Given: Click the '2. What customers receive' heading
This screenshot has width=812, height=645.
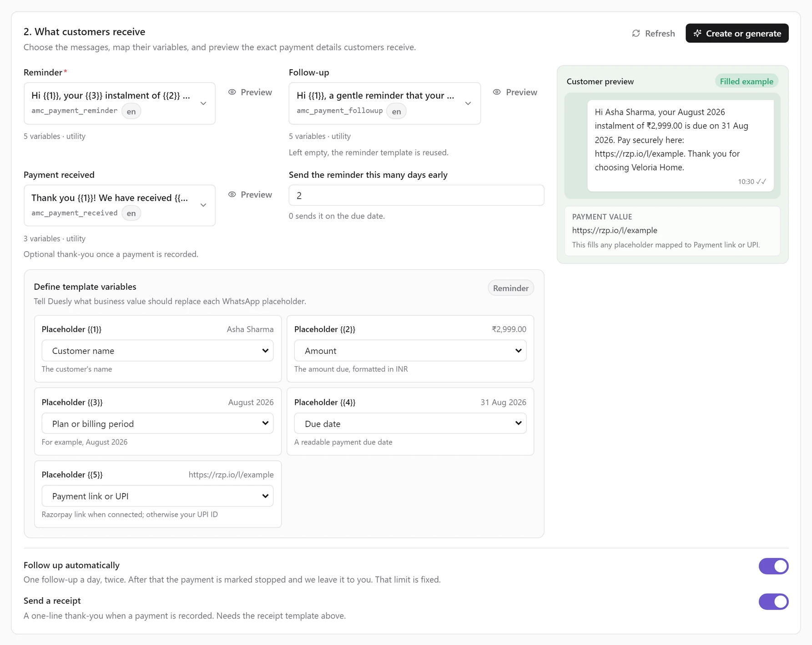Looking at the screenshot, I should click(x=85, y=31).
